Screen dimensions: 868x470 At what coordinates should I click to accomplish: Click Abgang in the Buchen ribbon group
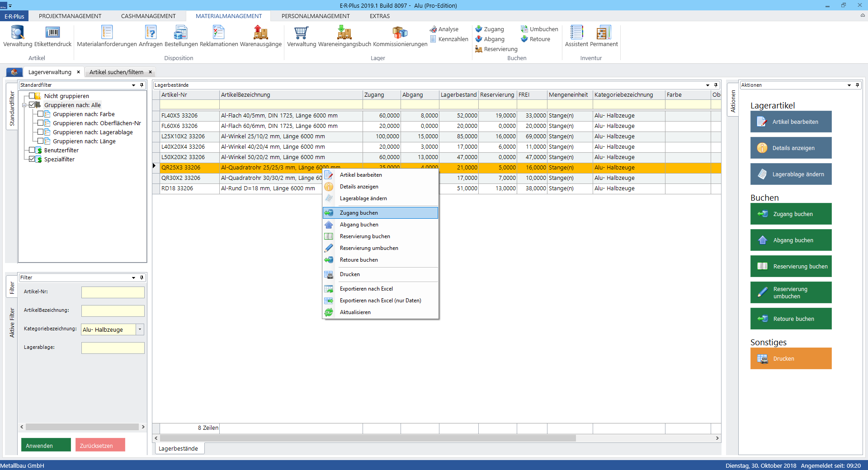point(490,39)
